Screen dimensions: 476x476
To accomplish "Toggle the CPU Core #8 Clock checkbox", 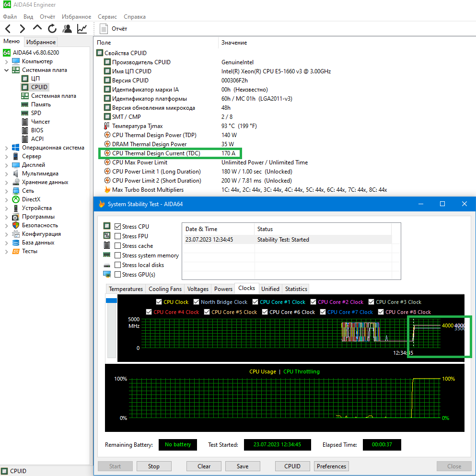I will pos(381,312).
